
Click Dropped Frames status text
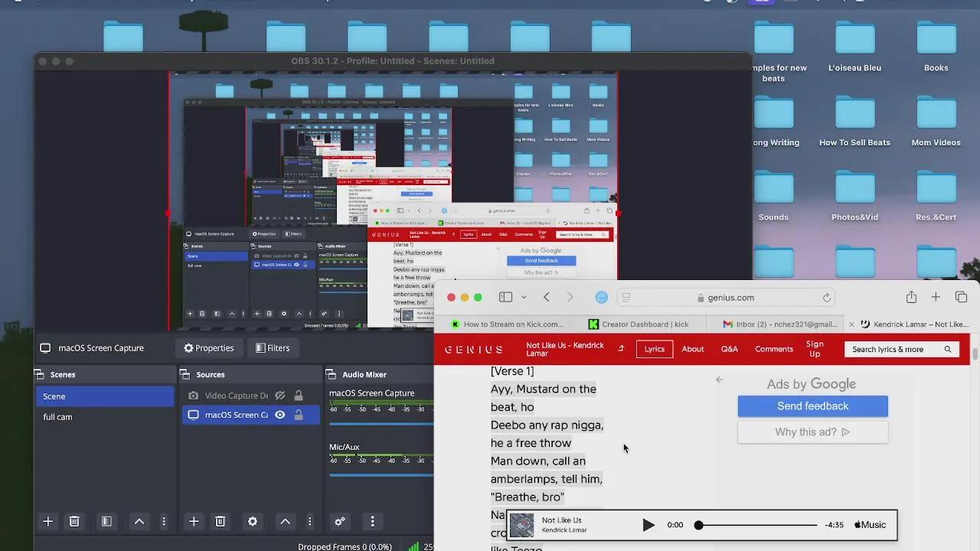pyautogui.click(x=345, y=546)
